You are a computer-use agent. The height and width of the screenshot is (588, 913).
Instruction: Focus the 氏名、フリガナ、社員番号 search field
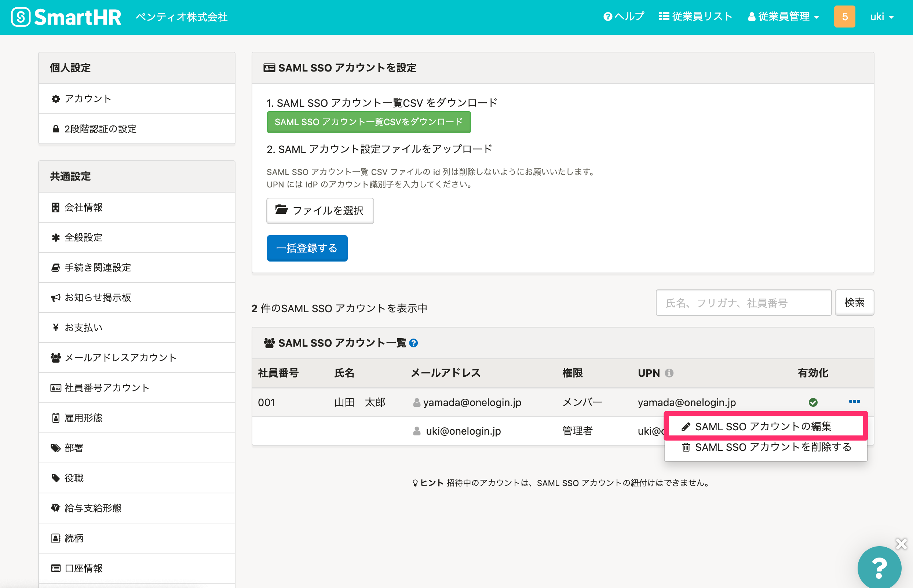[744, 303]
